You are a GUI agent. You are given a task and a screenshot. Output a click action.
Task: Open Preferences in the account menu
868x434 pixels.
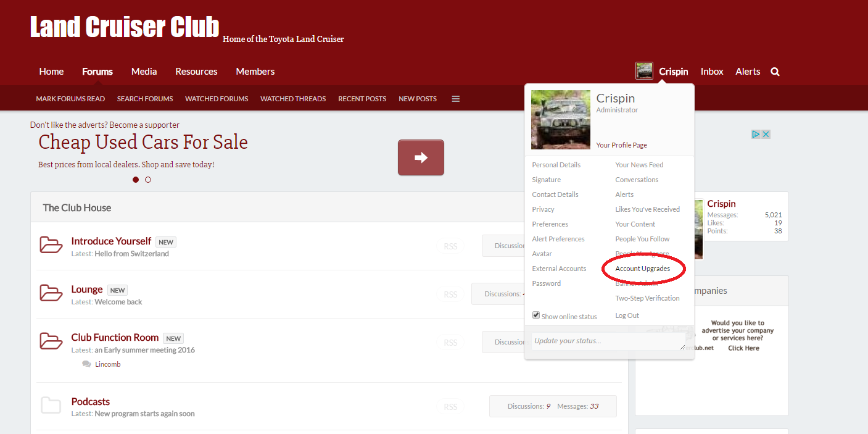(550, 224)
